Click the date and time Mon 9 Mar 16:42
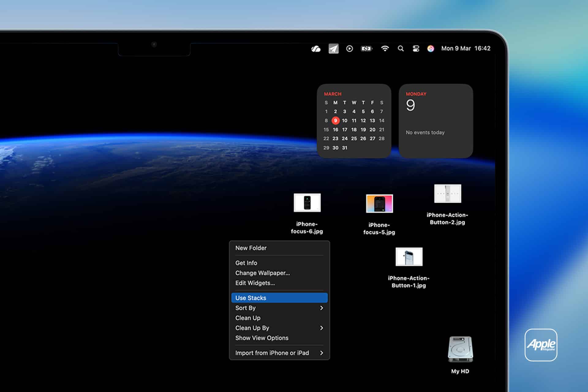The image size is (588, 392). [466, 48]
